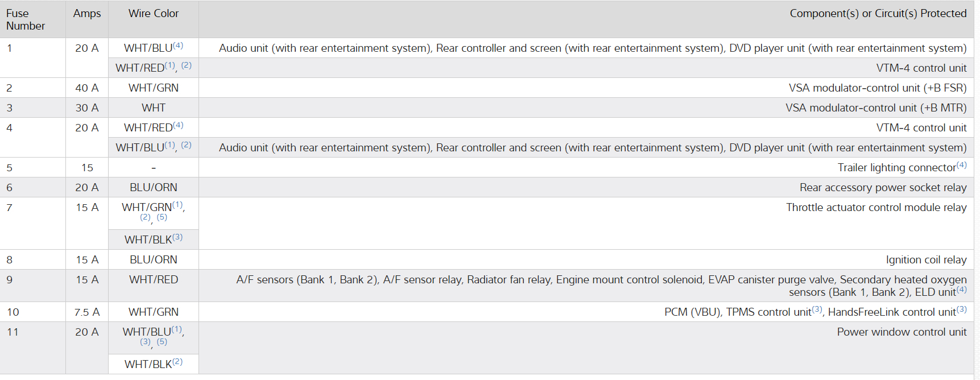Viewport: 980px width, 380px height.
Task: Open footnote (4) after ELD unit
Action: 961,290
